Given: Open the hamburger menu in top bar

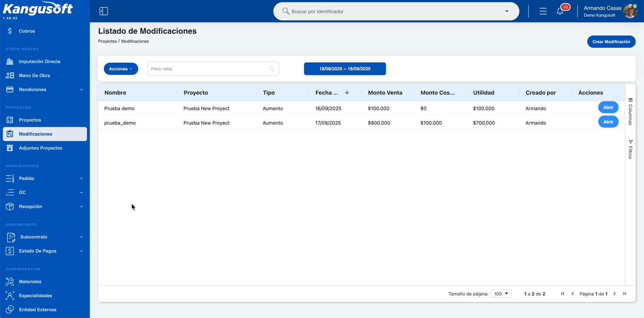Looking at the screenshot, I should click(543, 11).
